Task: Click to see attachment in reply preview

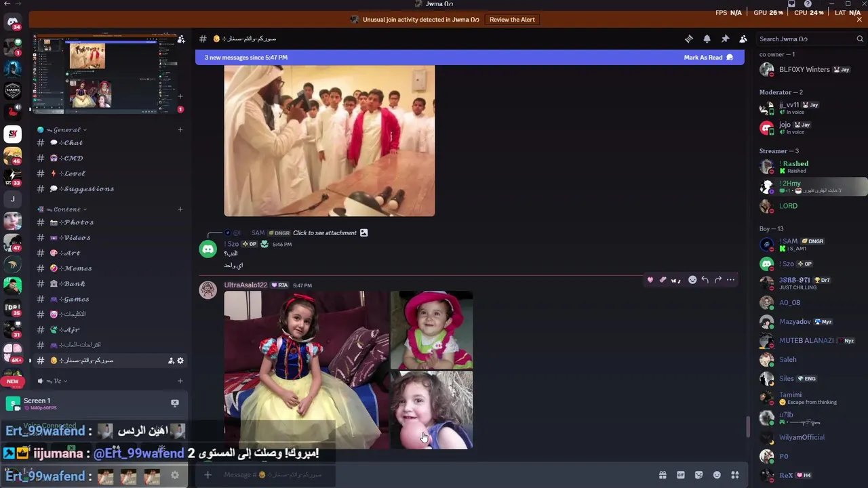Action: coord(325,233)
